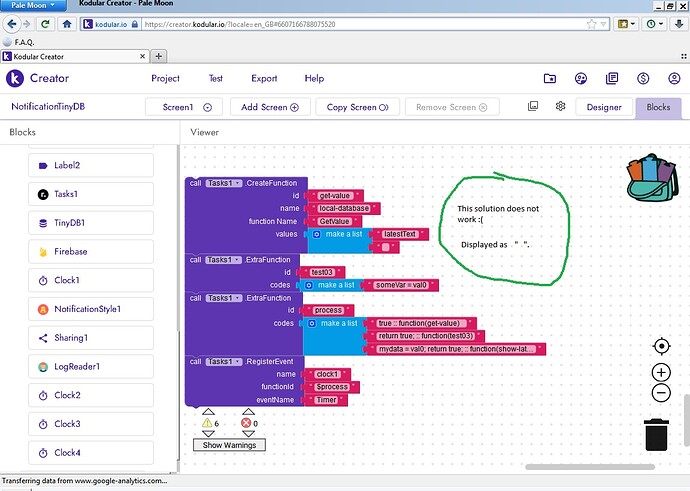Go back in browser history
The image size is (690, 491).
[12, 24]
